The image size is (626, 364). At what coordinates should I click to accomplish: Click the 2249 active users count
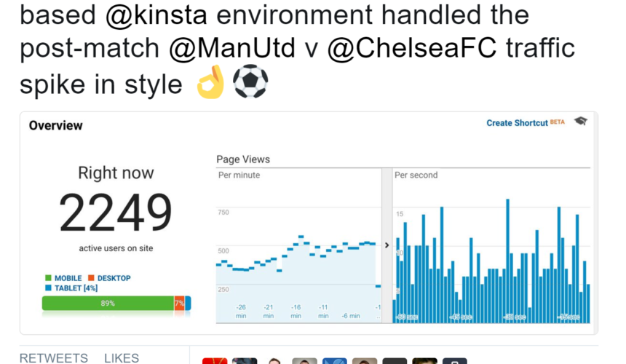coord(116,213)
